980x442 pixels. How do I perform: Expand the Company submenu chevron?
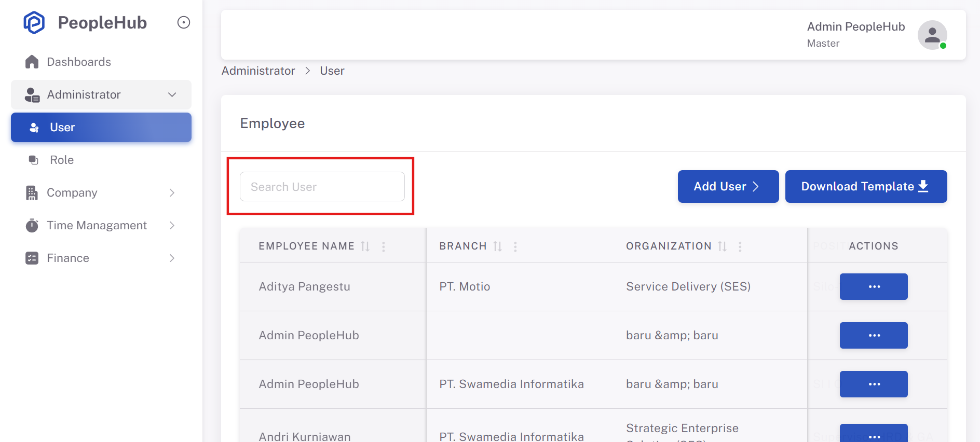pyautogui.click(x=172, y=192)
